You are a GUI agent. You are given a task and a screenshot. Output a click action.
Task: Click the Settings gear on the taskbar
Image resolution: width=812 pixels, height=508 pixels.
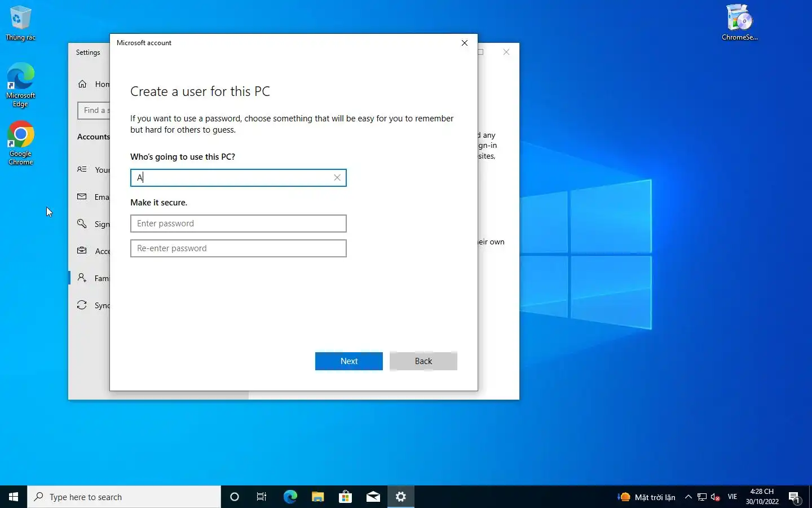(x=401, y=497)
